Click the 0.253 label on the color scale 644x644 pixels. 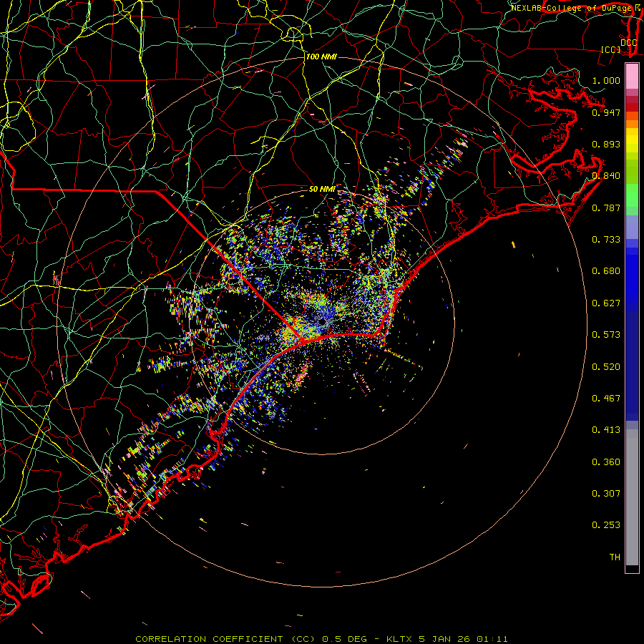click(x=606, y=525)
